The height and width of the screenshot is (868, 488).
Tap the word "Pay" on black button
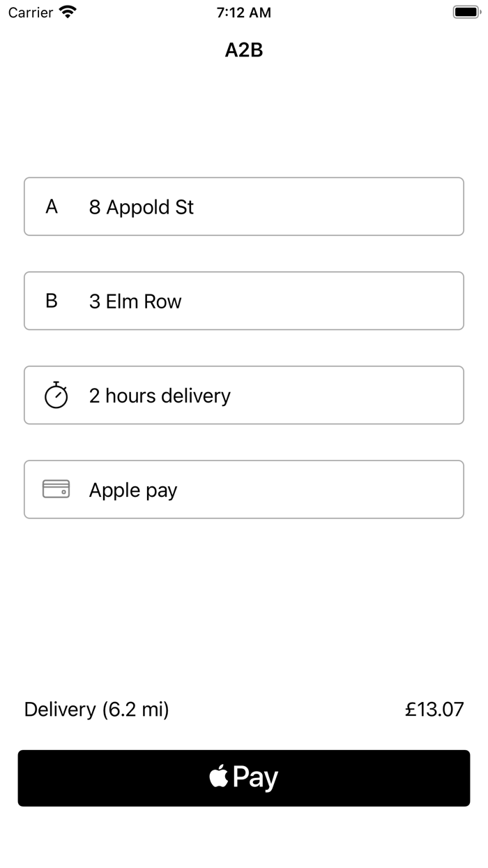tap(256, 778)
